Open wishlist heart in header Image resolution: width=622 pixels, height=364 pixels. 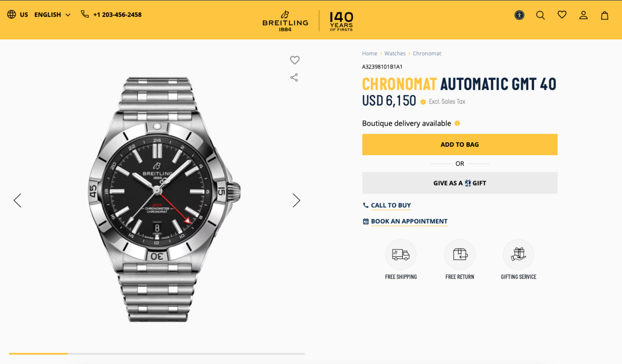pyautogui.click(x=562, y=15)
